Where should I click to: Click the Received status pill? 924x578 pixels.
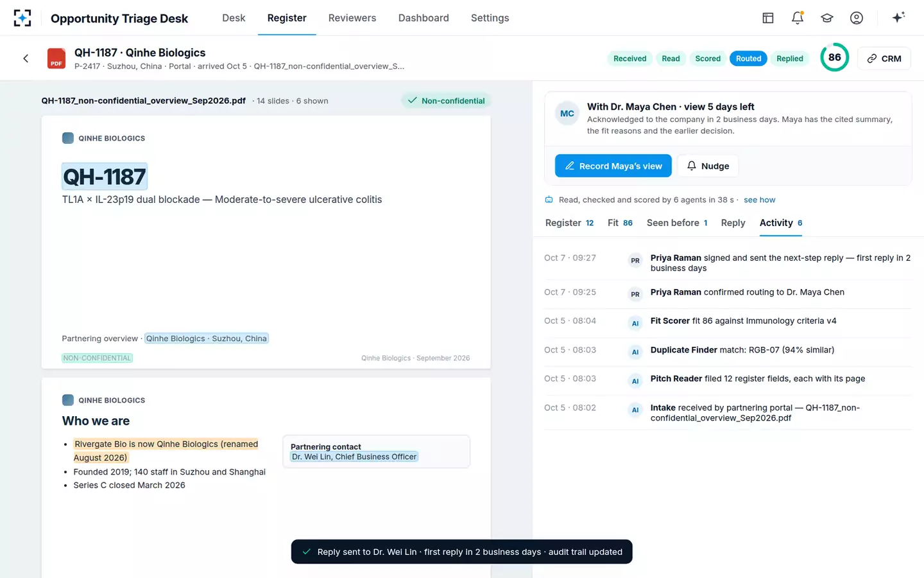click(629, 58)
